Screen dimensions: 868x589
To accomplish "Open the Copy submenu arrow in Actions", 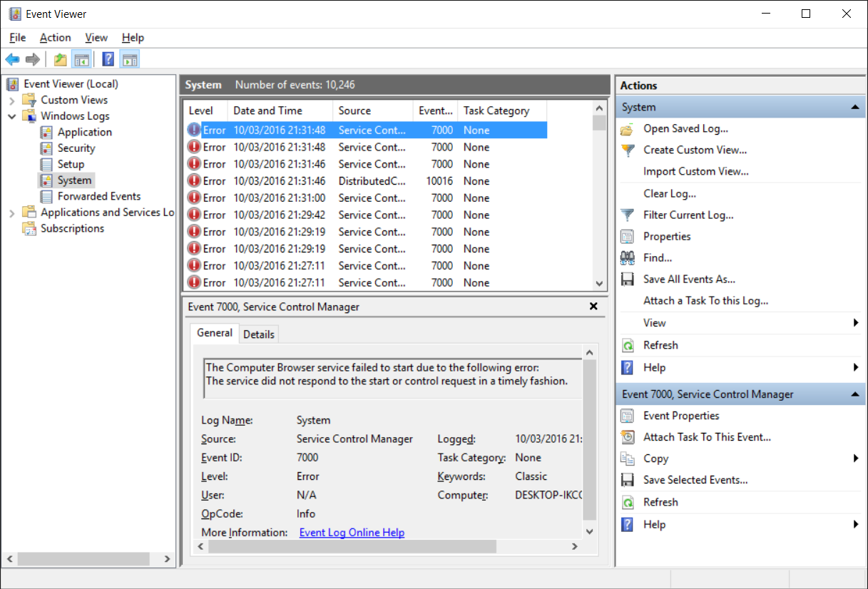I will [x=856, y=459].
